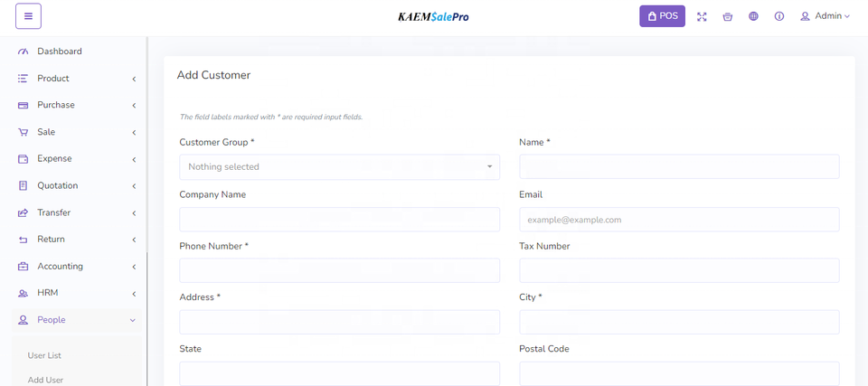The width and height of the screenshot is (868, 386).
Task: Click the Transfer share icon
Action: tap(23, 212)
